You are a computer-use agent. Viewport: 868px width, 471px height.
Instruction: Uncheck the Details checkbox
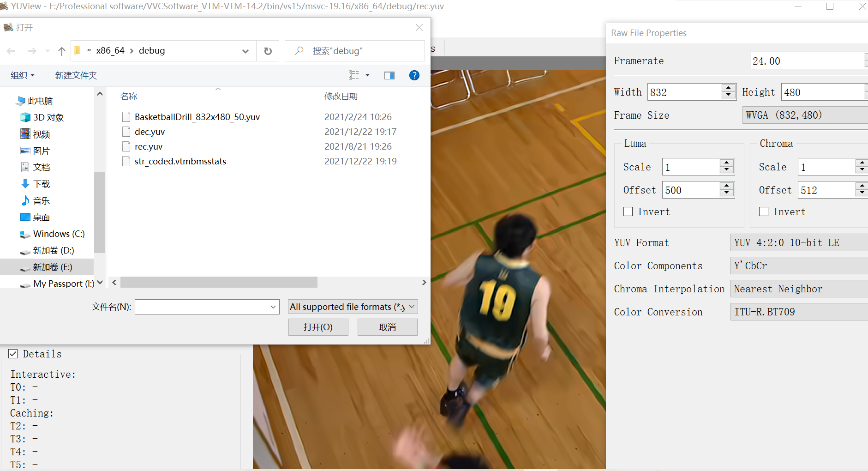(x=13, y=353)
